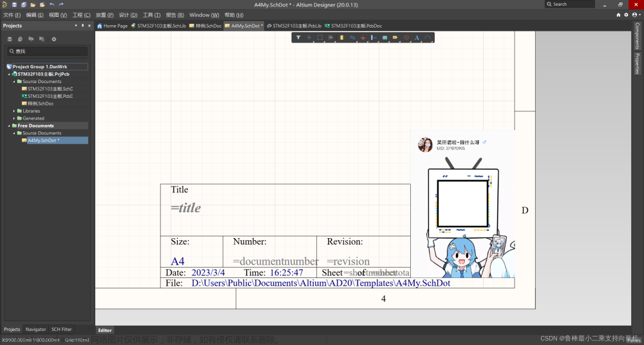Open Projects panel settings gear

point(54,39)
